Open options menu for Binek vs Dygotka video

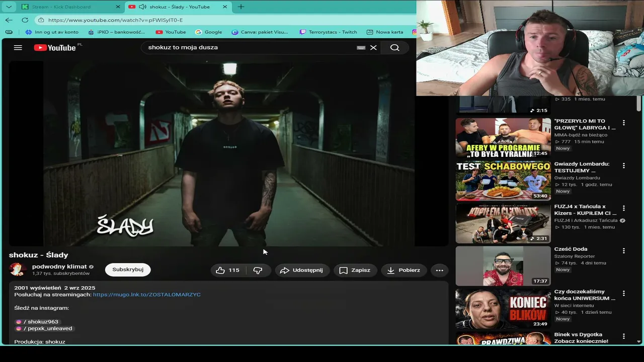pos(624,336)
